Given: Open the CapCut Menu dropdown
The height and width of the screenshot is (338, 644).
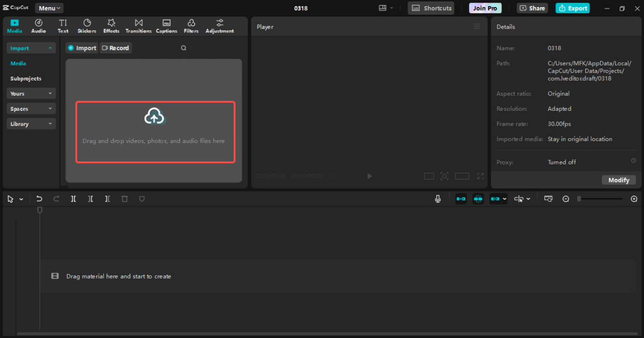Looking at the screenshot, I should tap(49, 8).
